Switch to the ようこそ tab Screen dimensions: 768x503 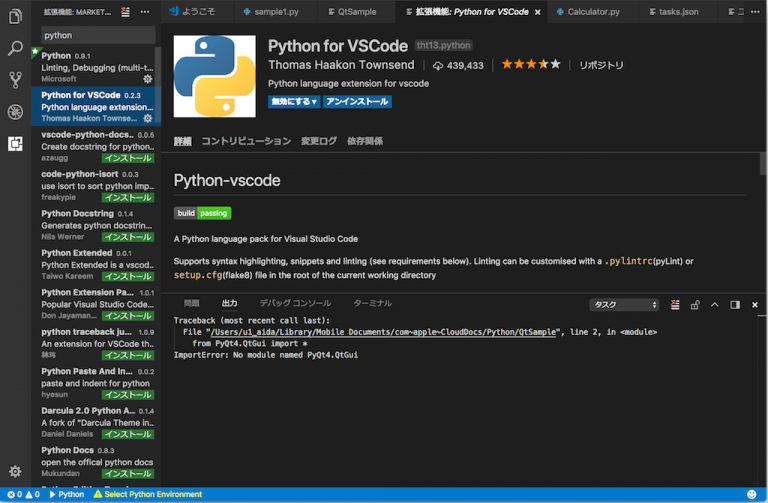pos(192,11)
